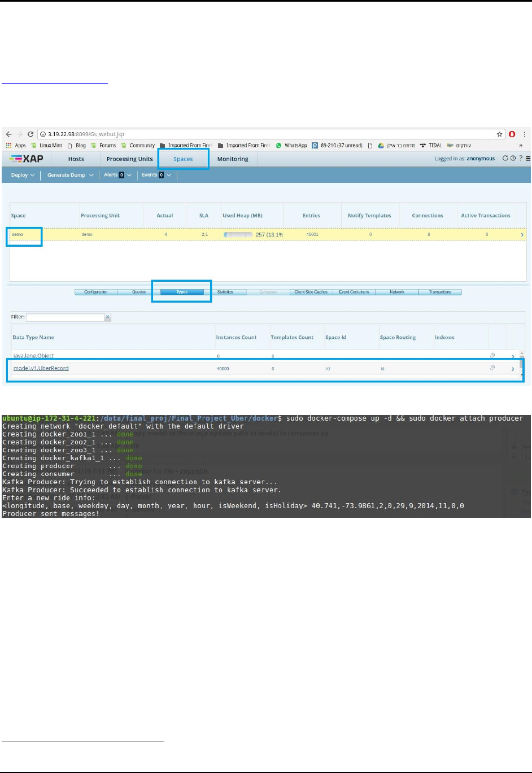Expand demo space row arrow
The height and width of the screenshot is (773, 532).
click(522, 234)
